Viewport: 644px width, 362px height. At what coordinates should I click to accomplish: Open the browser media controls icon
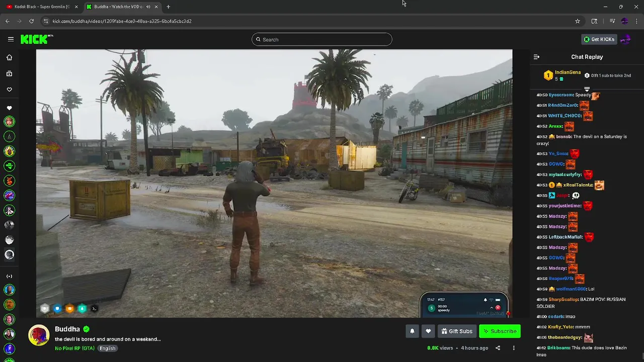[612, 21]
